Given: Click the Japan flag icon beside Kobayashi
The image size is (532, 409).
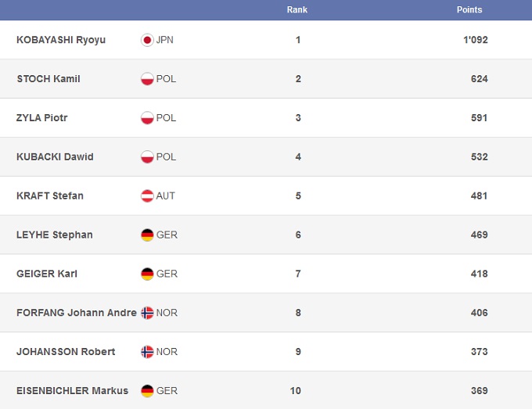Looking at the screenshot, I should 147,40.
